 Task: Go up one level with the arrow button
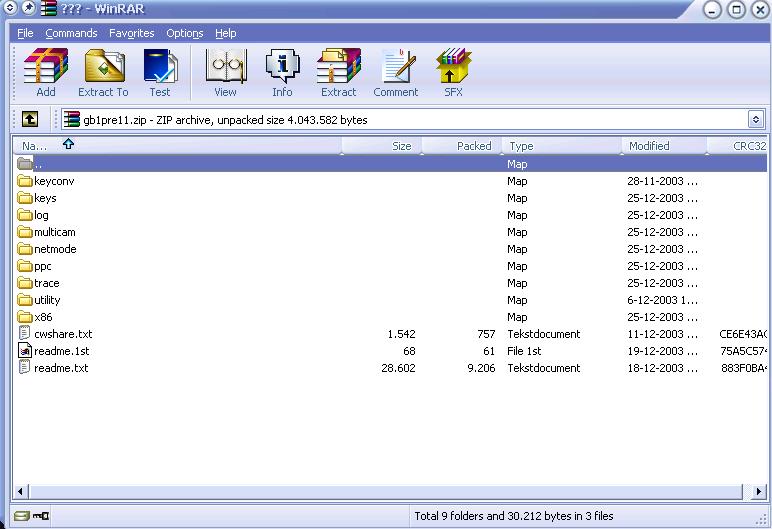(30, 119)
